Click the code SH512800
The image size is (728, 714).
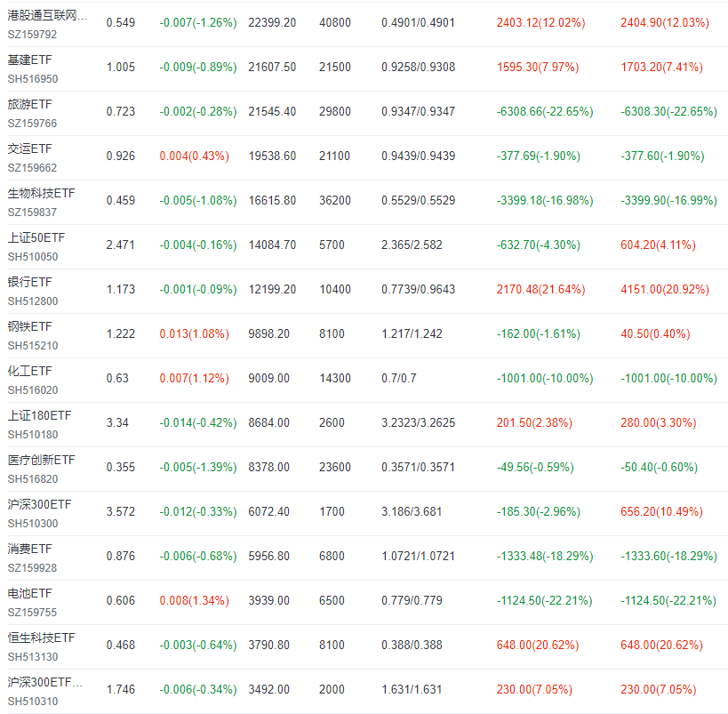(x=33, y=301)
